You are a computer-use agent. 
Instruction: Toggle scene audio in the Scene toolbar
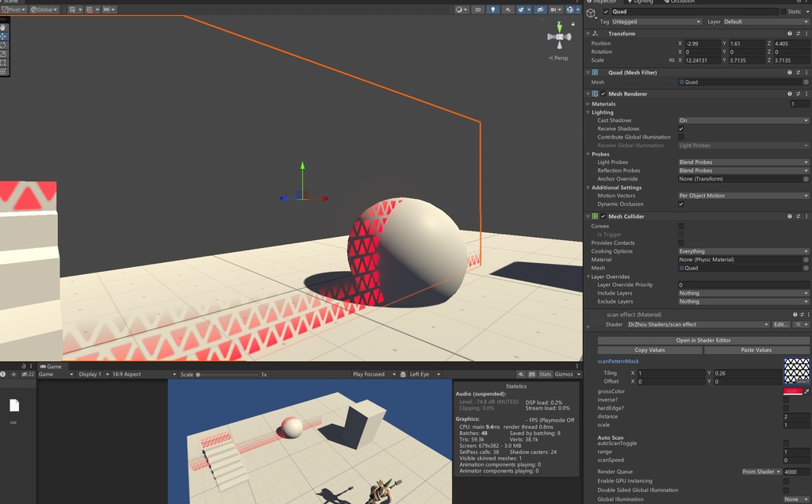pyautogui.click(x=508, y=10)
